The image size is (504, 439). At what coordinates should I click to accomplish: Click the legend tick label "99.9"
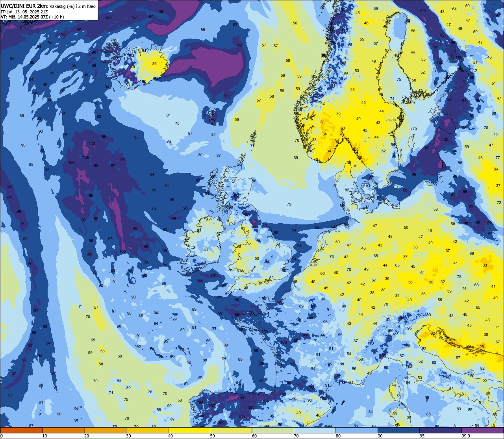point(466,436)
